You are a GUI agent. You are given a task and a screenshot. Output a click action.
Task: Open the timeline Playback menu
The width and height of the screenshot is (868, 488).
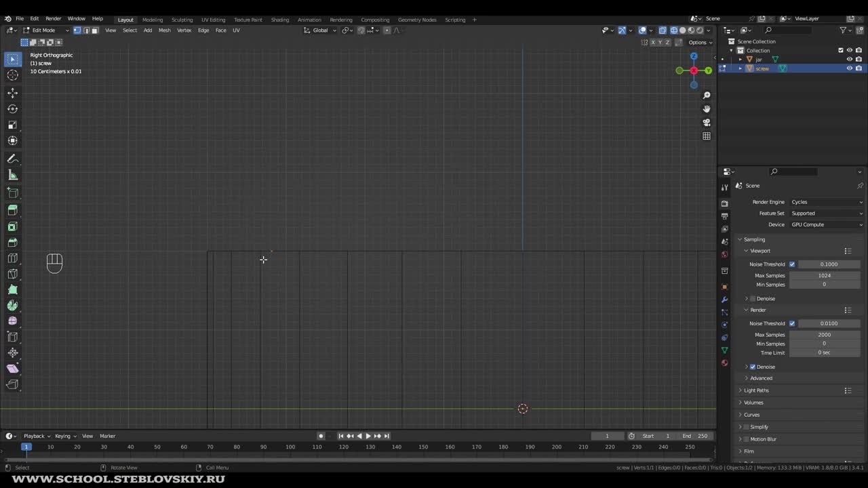(x=36, y=436)
